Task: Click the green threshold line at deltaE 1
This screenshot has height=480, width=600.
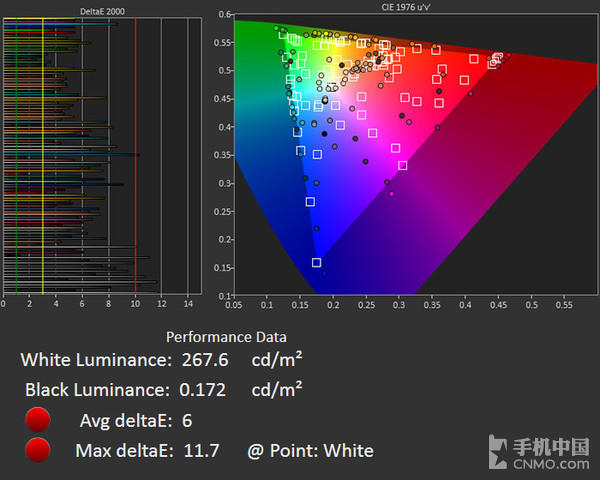Action: (x=16, y=156)
